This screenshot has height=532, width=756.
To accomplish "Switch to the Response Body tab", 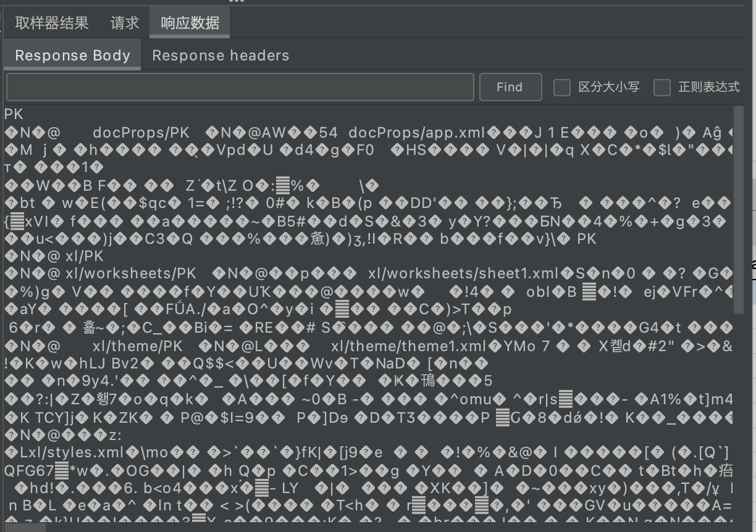I will [72, 56].
